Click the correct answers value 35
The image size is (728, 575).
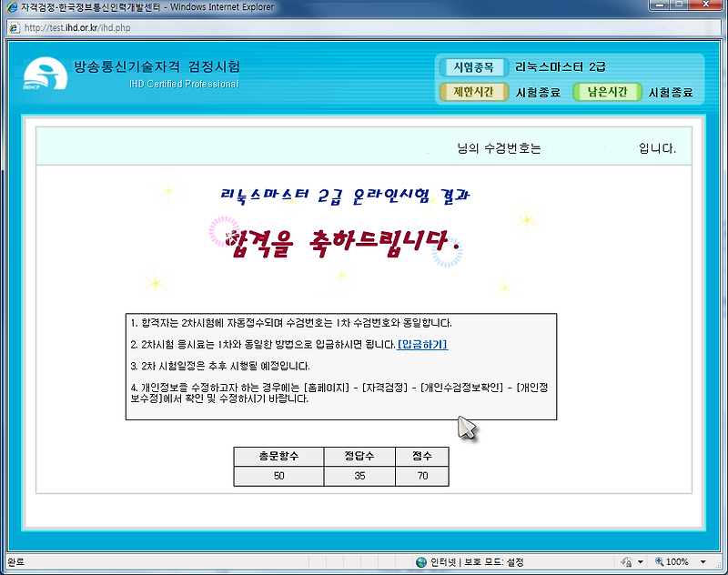pyautogui.click(x=359, y=476)
